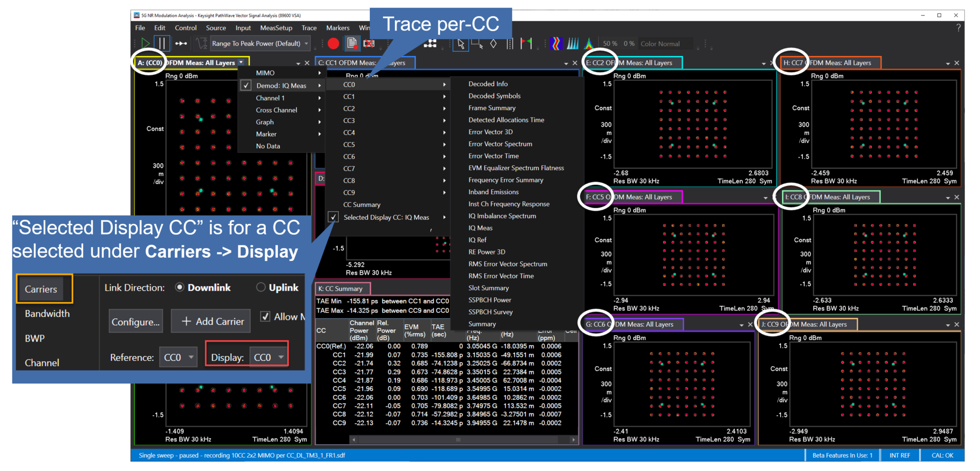Viewport: 980px width, 471px height.
Task: Expand the CC3 submenu arrow
Action: click(445, 120)
